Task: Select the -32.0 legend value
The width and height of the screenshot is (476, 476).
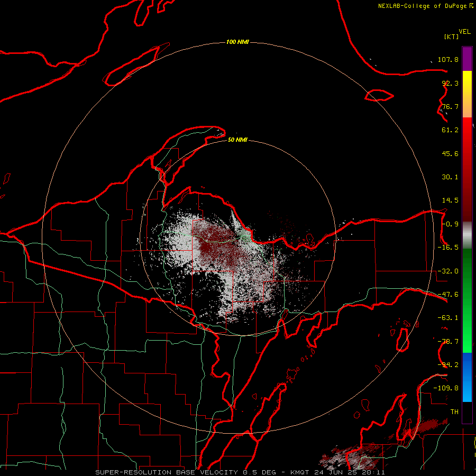Action: pos(448,271)
